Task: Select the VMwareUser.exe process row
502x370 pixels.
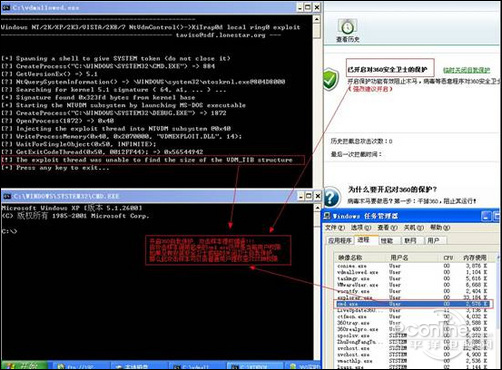Action: click(x=412, y=285)
